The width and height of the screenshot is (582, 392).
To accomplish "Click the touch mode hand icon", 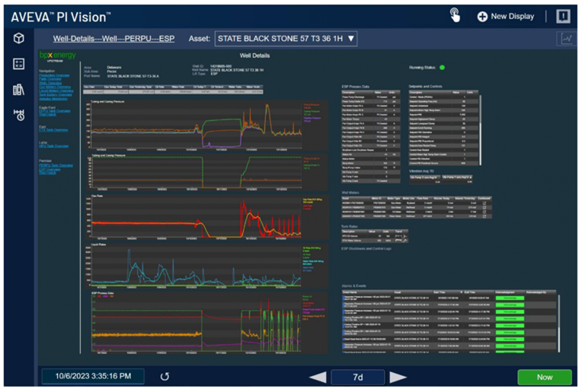I will point(455,15).
